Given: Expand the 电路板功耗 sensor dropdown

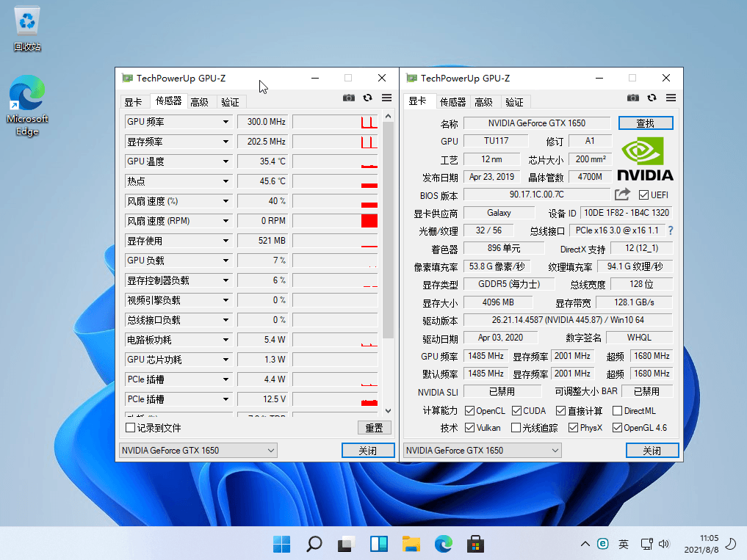Looking at the screenshot, I should click(x=225, y=340).
